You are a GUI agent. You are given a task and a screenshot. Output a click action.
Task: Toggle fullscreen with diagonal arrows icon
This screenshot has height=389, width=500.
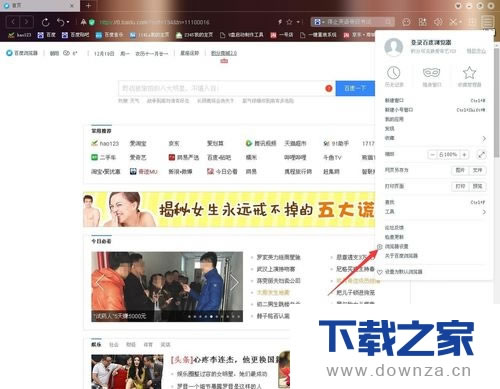coord(482,154)
